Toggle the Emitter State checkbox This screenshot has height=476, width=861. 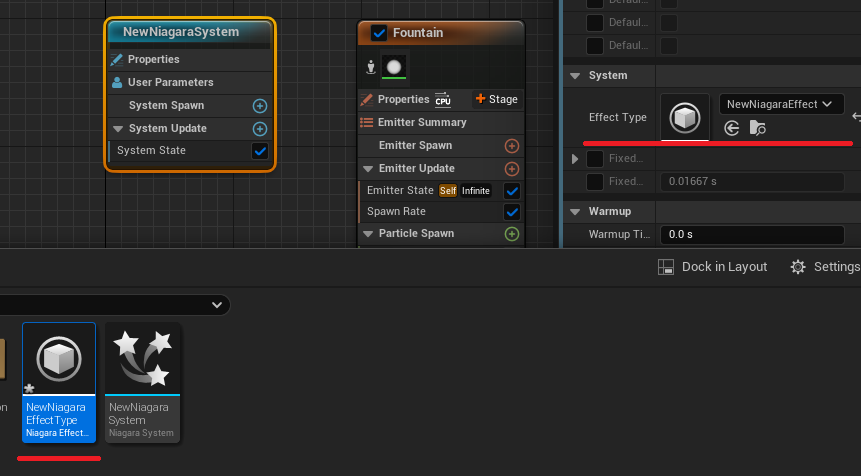pyautogui.click(x=512, y=191)
